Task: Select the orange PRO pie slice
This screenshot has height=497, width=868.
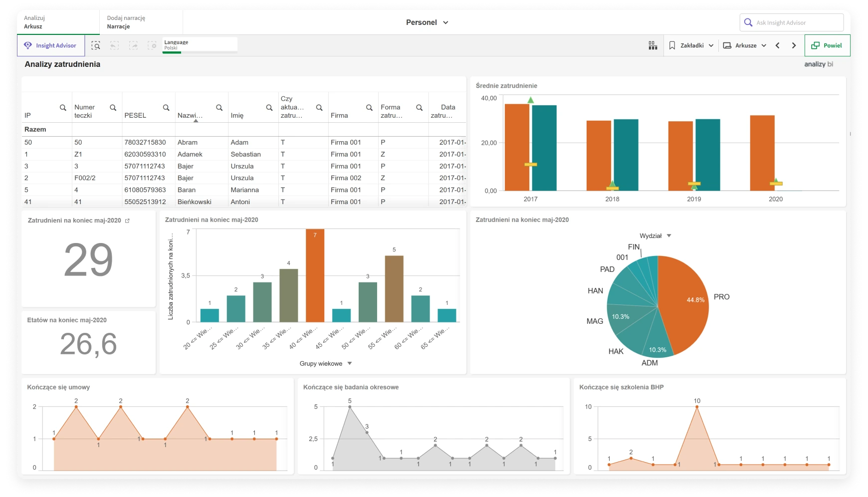Action: (x=683, y=304)
